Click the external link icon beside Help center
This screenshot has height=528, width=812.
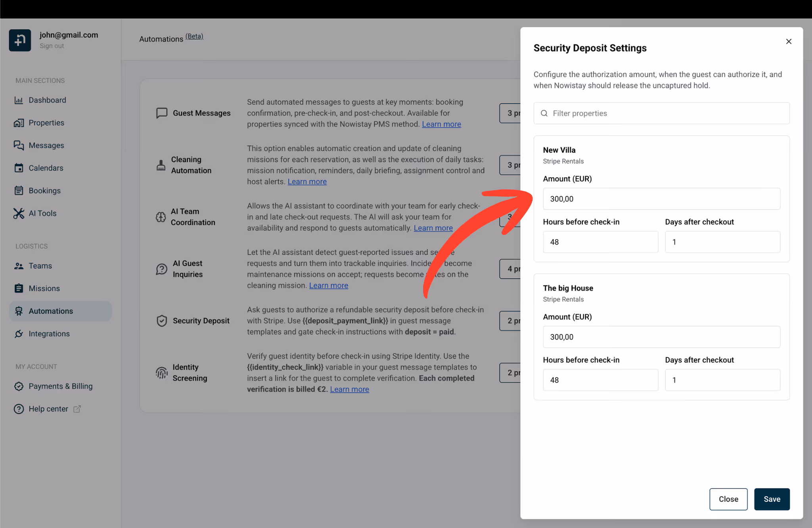click(x=77, y=409)
